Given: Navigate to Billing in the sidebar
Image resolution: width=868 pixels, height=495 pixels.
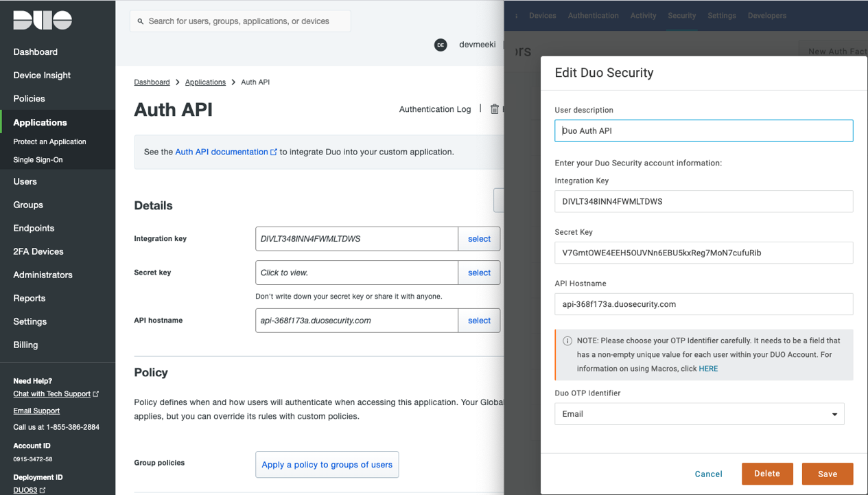Looking at the screenshot, I should [25, 345].
